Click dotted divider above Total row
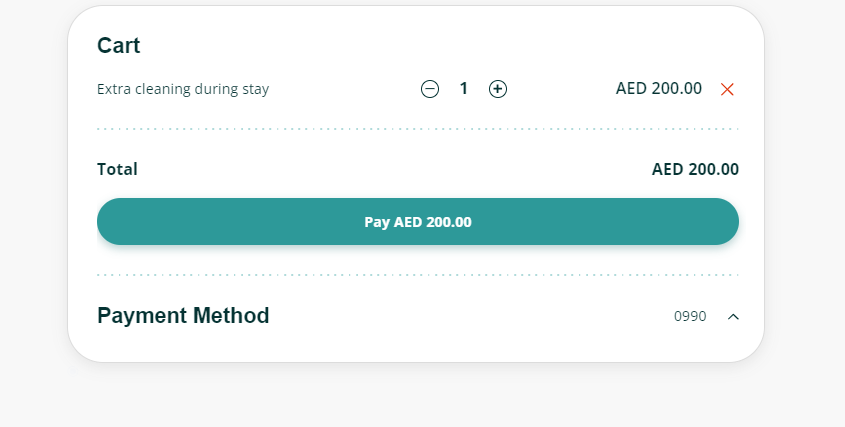 (418, 129)
